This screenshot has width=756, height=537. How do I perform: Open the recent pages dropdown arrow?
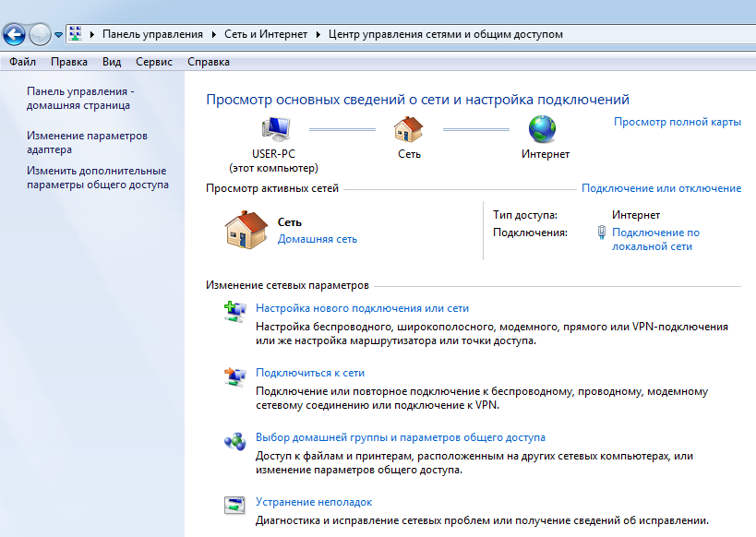(x=58, y=35)
